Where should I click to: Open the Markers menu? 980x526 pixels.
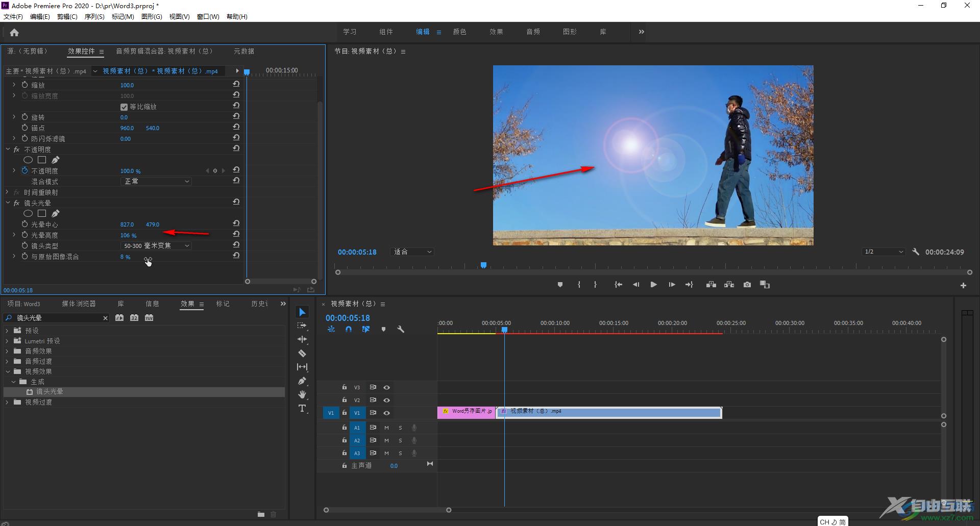tap(122, 17)
